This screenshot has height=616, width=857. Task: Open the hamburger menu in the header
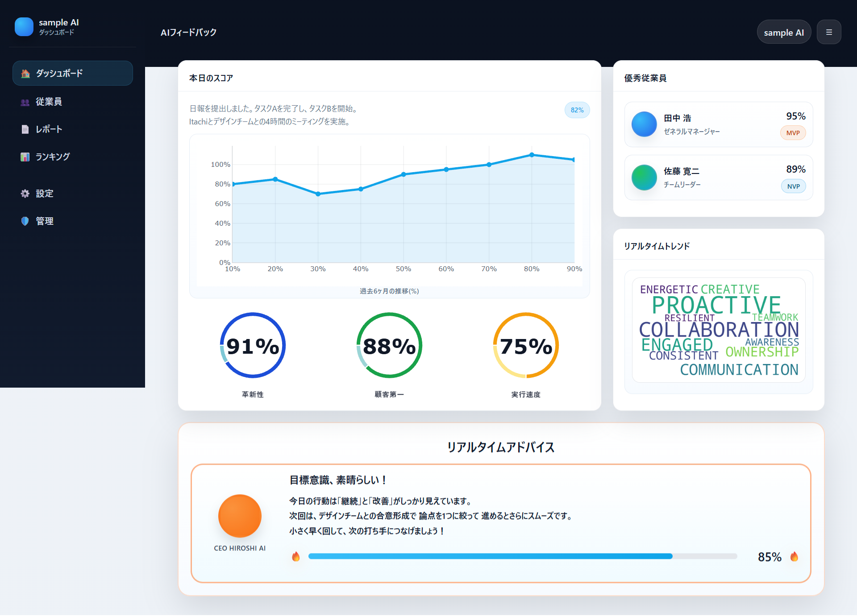click(829, 32)
